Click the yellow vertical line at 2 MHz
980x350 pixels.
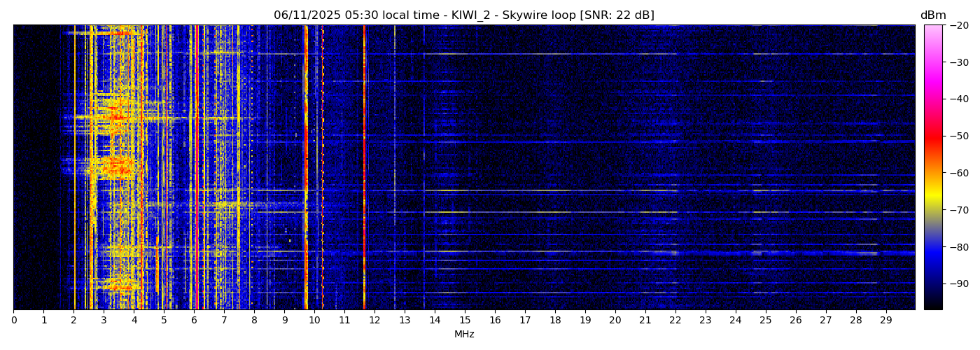tap(74, 168)
